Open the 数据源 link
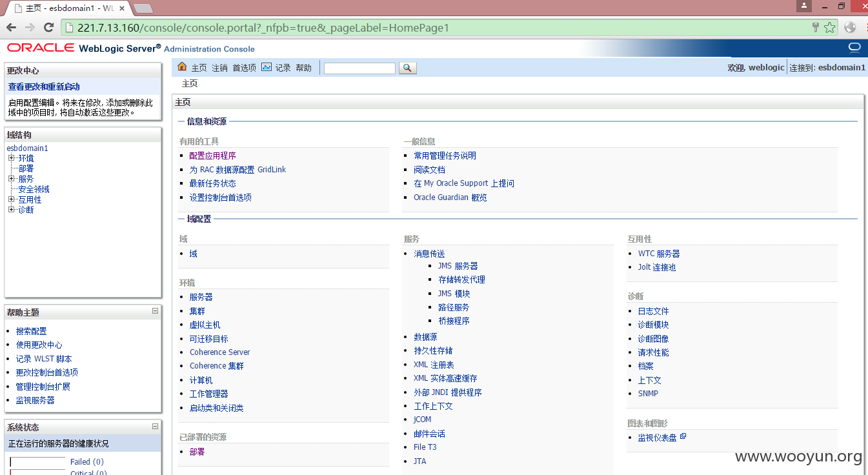 pyautogui.click(x=425, y=337)
